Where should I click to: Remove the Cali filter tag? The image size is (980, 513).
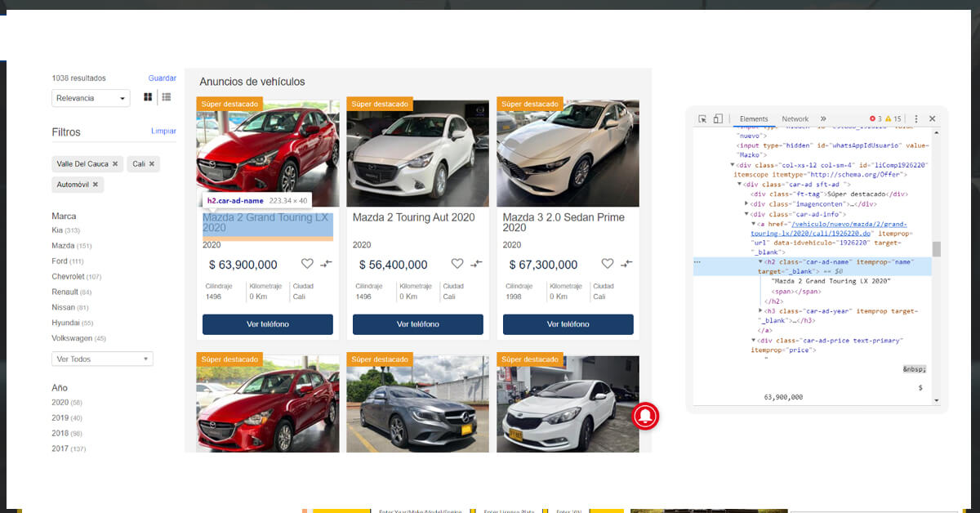(x=151, y=164)
